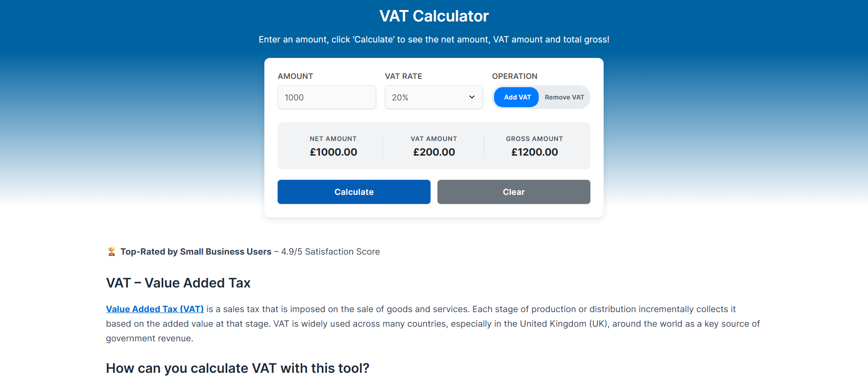Select the VAT – Value Added Tax heading

[x=178, y=282]
